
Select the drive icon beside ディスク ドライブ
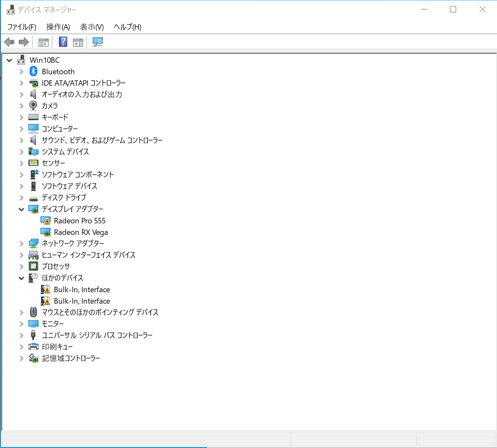click(33, 198)
